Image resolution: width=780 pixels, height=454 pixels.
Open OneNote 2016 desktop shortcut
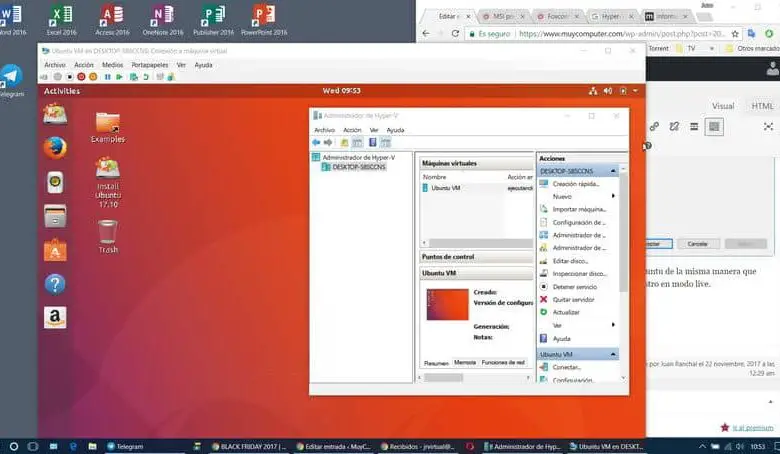(163, 20)
